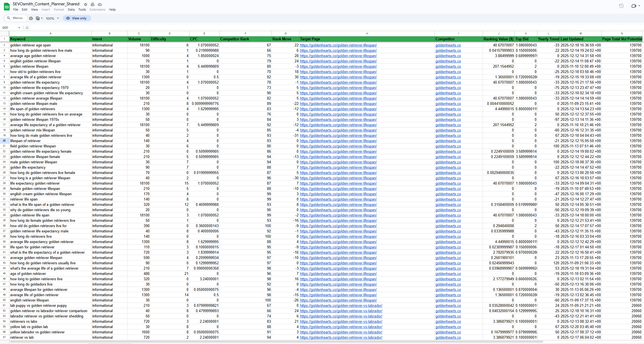
Task: Open the golden-retriever-vs-labrador link in row 51
Action: tap(341, 306)
